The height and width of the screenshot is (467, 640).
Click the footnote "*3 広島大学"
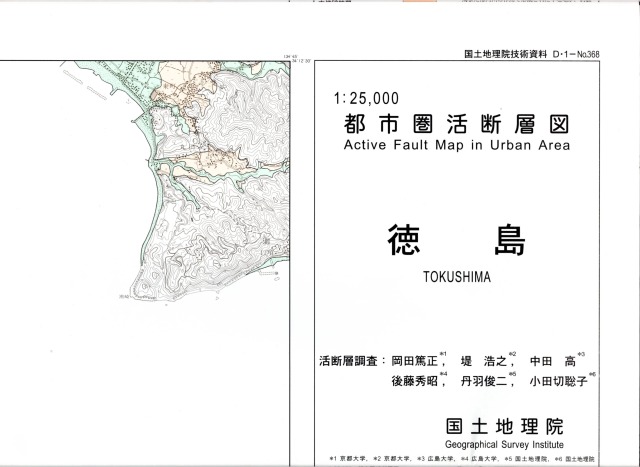tap(435, 459)
